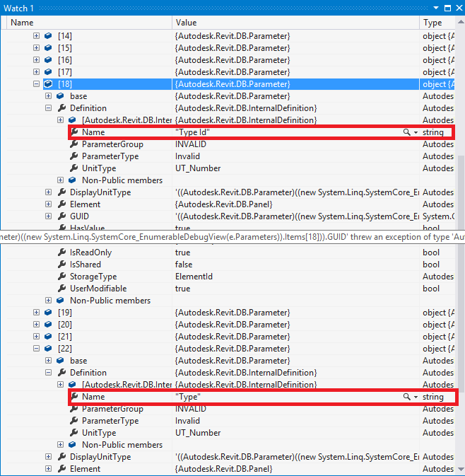This screenshot has height=476, width=465.
Task: Click the wrench icon beside UserModifiable
Action: 62,289
